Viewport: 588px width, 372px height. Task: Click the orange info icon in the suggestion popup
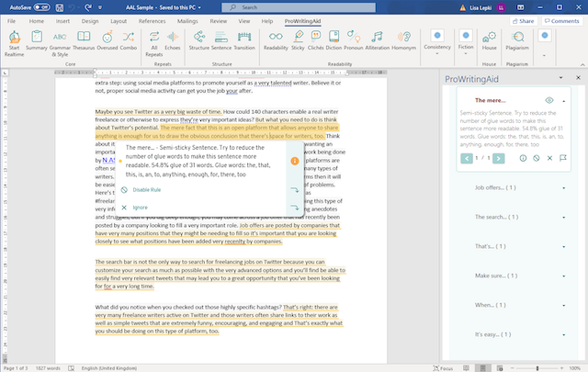295,161
